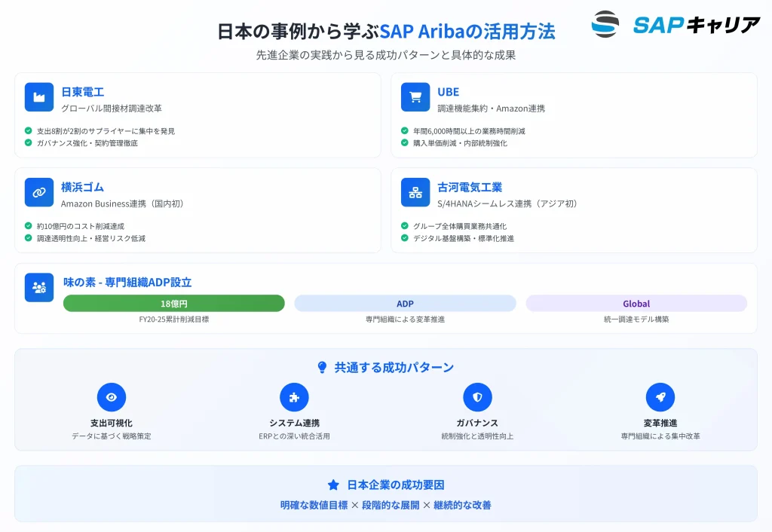Click the light blue ADP pill
Image resolution: width=772 pixels, height=532 pixels.
405,304
